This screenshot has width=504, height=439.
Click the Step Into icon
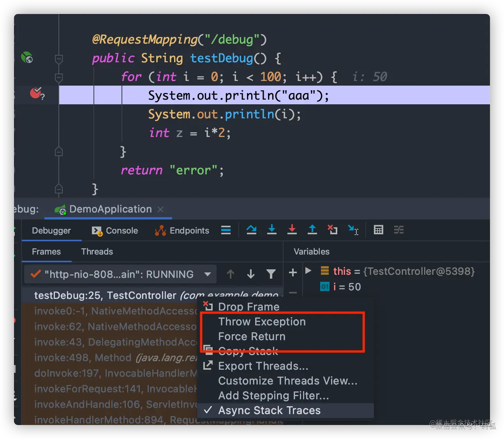(272, 230)
